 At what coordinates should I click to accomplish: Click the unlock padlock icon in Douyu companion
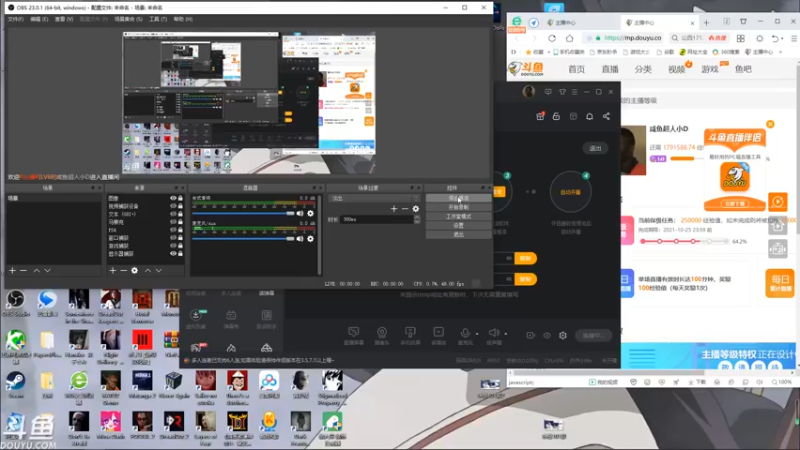click(x=557, y=116)
